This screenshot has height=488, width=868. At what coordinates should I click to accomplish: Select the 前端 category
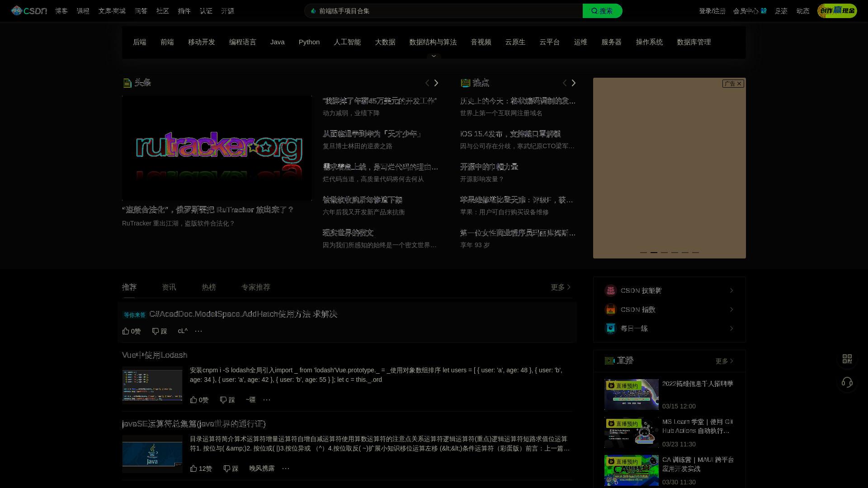coord(167,42)
